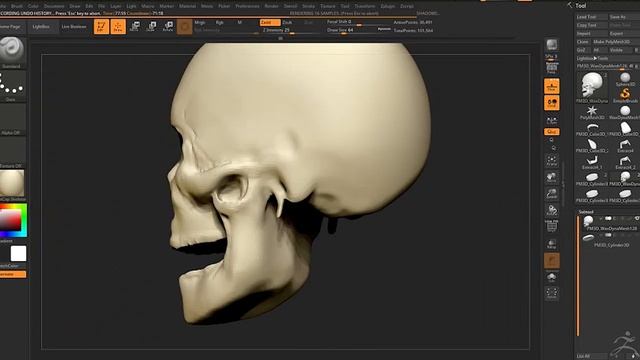
Task: Toggle the M material paint mode
Action: click(240, 22)
